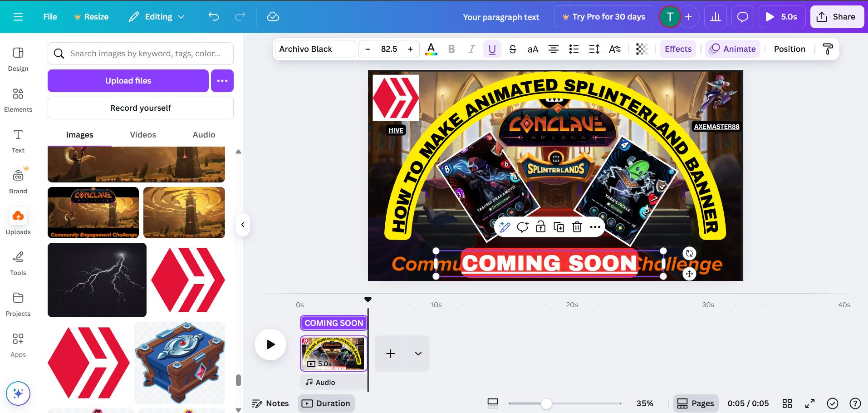The width and height of the screenshot is (868, 413).
Task: Open the Projects sidebar panel
Action: (18, 304)
